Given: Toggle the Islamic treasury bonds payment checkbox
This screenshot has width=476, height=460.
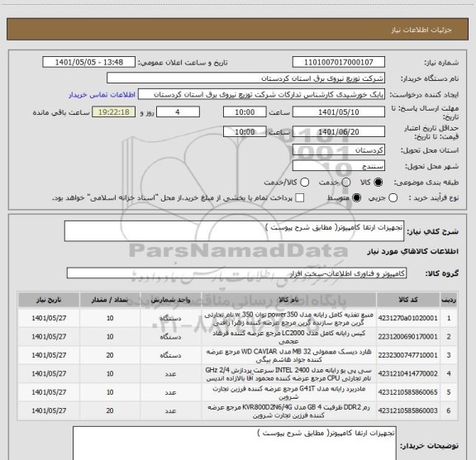Looking at the screenshot, I should [300, 198].
